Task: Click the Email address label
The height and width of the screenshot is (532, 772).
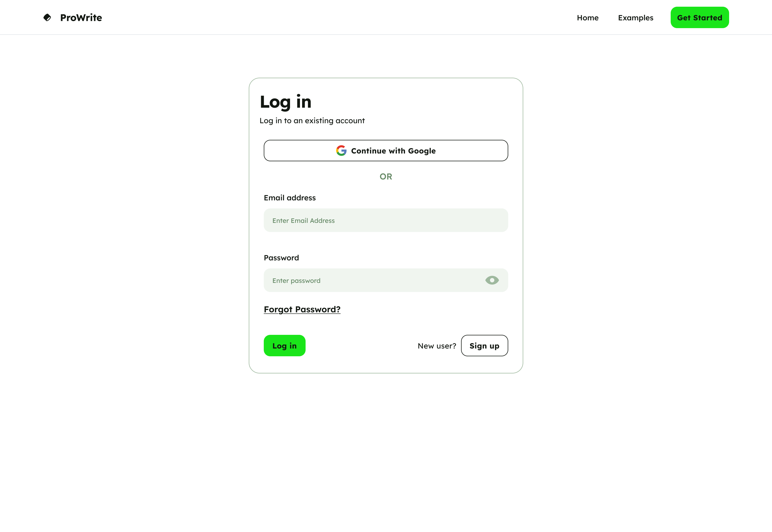Action: click(289, 198)
